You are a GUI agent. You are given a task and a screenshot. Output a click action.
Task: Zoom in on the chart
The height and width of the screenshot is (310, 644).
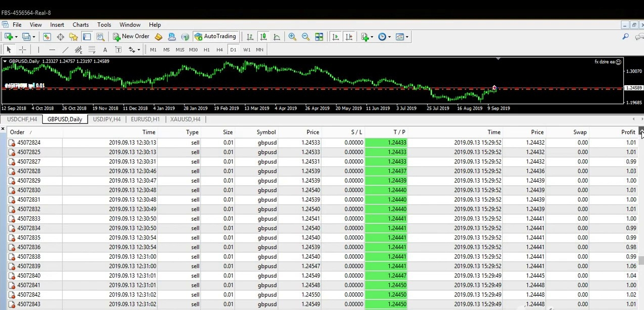[x=292, y=37]
